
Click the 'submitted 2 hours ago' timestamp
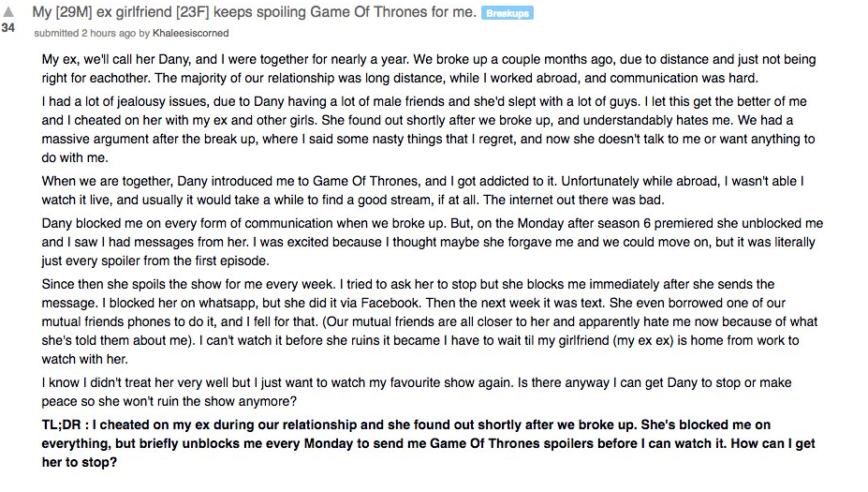click(x=84, y=33)
